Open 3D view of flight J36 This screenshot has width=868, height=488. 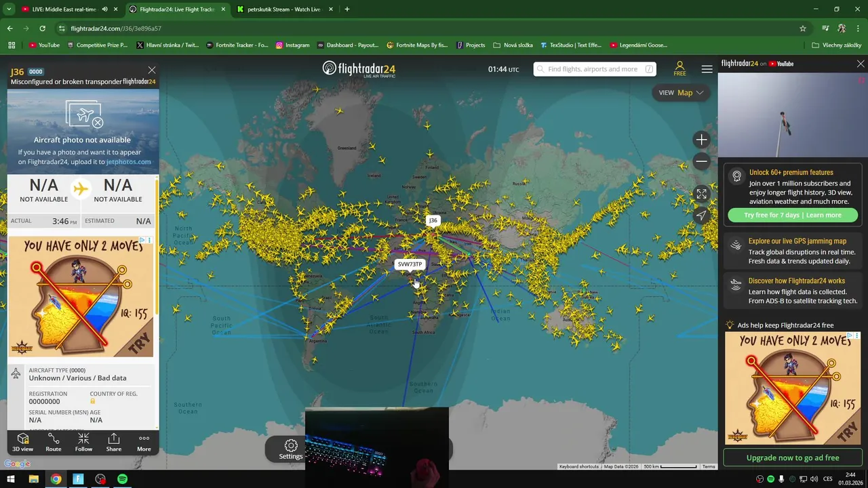tap(22, 442)
